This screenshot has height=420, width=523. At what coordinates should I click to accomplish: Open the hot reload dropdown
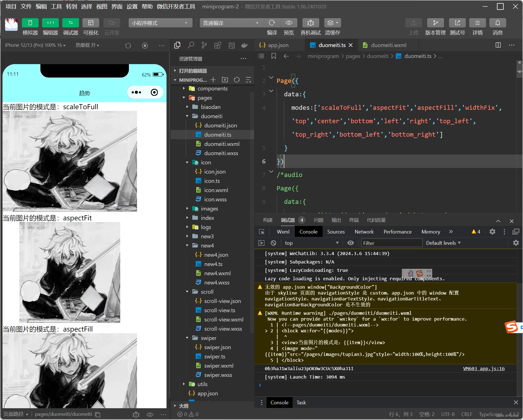tap(87, 45)
